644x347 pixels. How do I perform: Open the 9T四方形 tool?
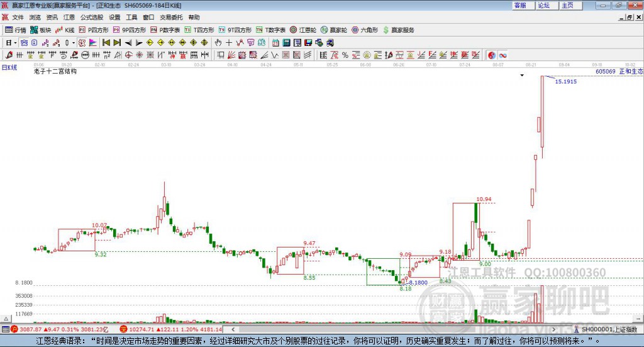point(235,30)
